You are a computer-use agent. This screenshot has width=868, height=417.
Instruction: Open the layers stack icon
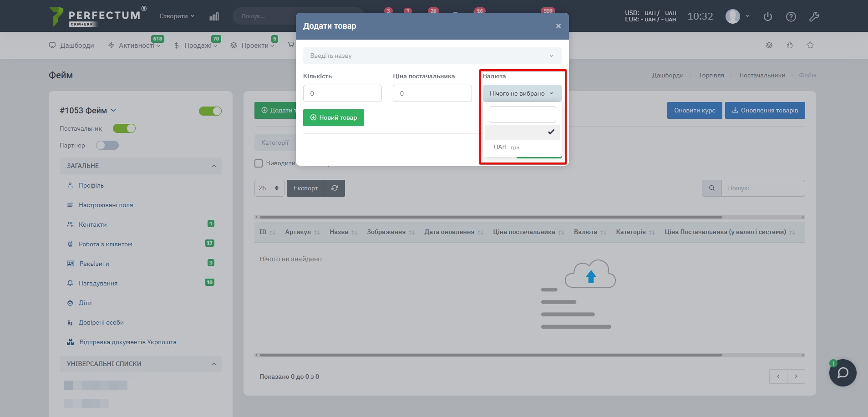769,45
